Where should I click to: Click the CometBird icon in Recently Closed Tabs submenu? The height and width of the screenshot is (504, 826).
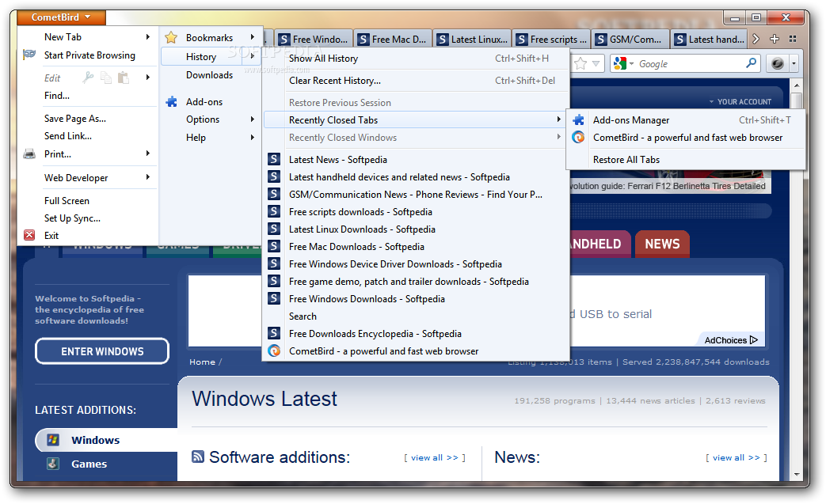coord(578,138)
